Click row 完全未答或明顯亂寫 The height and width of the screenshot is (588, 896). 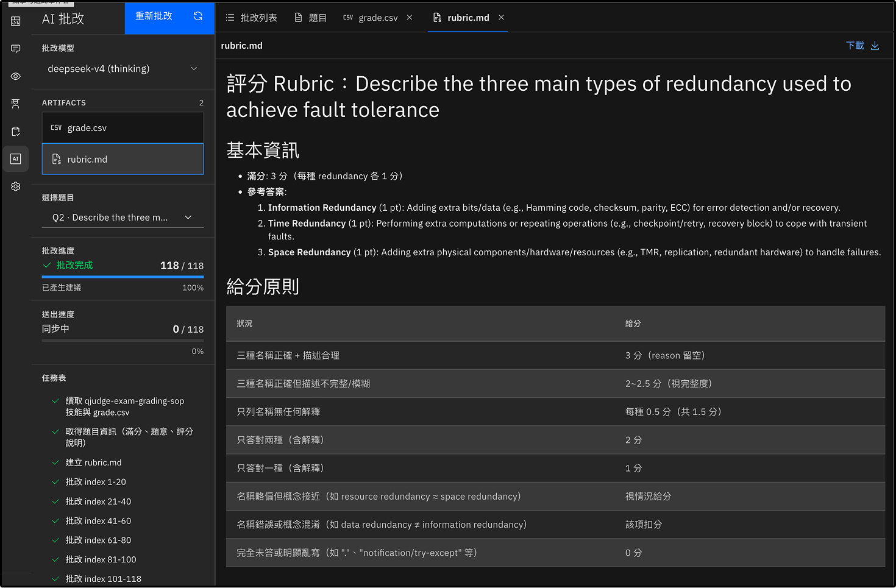tap(555, 553)
